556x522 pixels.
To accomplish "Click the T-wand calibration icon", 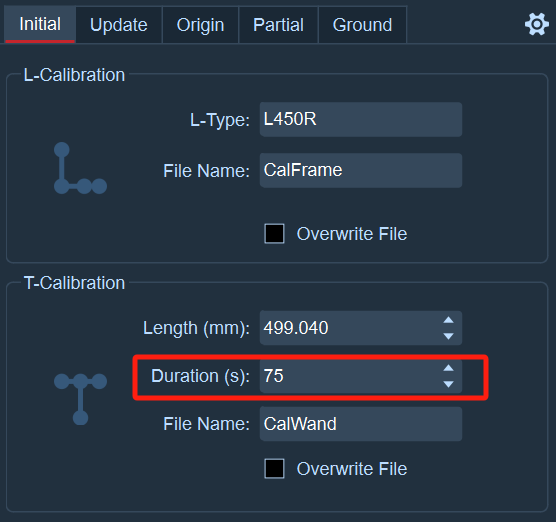I will point(80,399).
